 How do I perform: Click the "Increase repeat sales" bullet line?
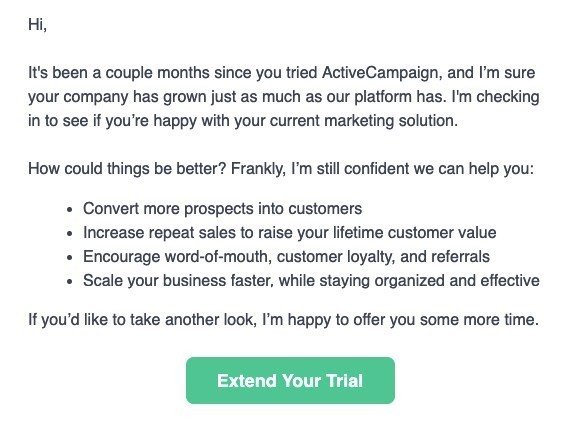[x=289, y=233]
